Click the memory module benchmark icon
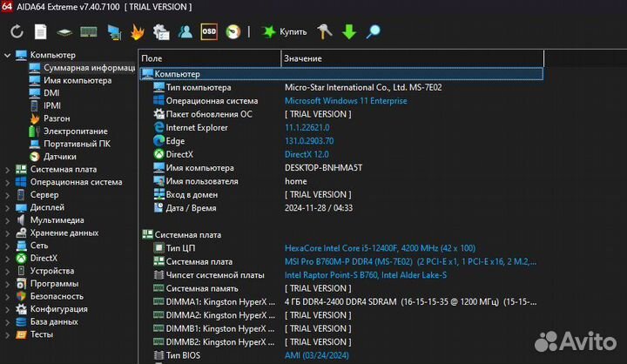This screenshot has height=364, width=627. tap(88, 31)
